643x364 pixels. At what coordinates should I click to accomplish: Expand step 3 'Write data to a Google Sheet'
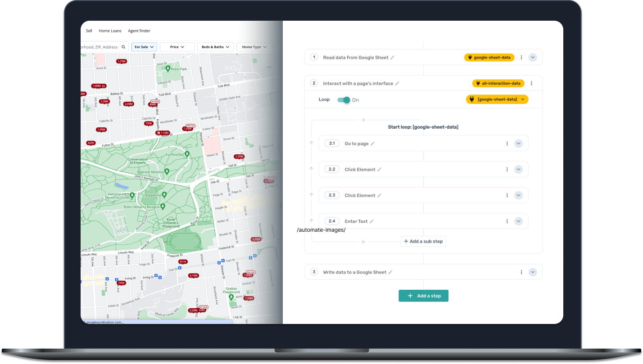coord(533,272)
